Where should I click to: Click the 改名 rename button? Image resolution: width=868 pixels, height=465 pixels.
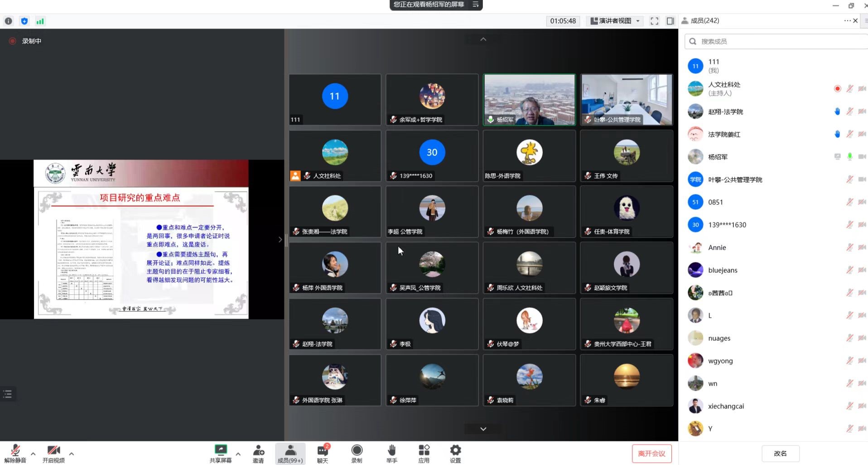click(780, 454)
